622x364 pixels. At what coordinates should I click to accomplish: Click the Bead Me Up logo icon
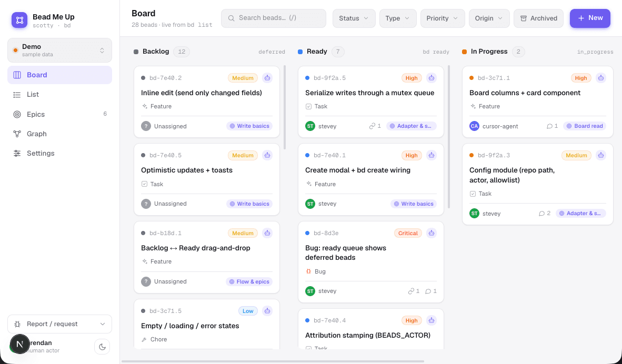[19, 20]
